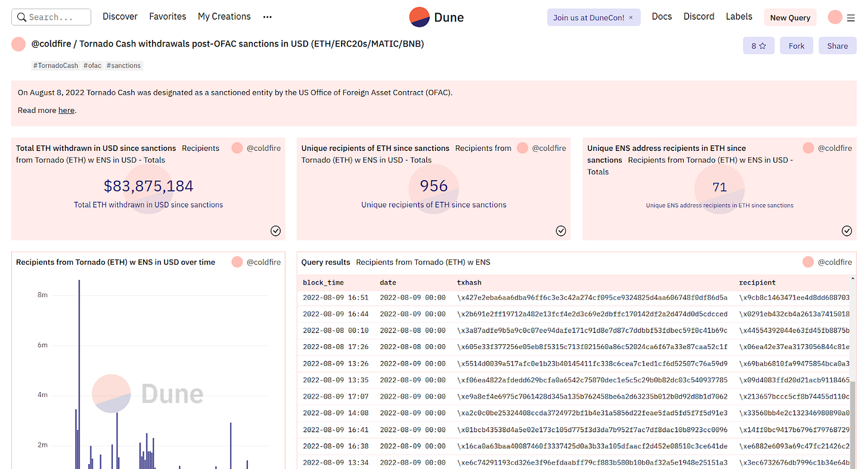The width and height of the screenshot is (868, 469).
Task: Open My Creations
Action: click(224, 17)
